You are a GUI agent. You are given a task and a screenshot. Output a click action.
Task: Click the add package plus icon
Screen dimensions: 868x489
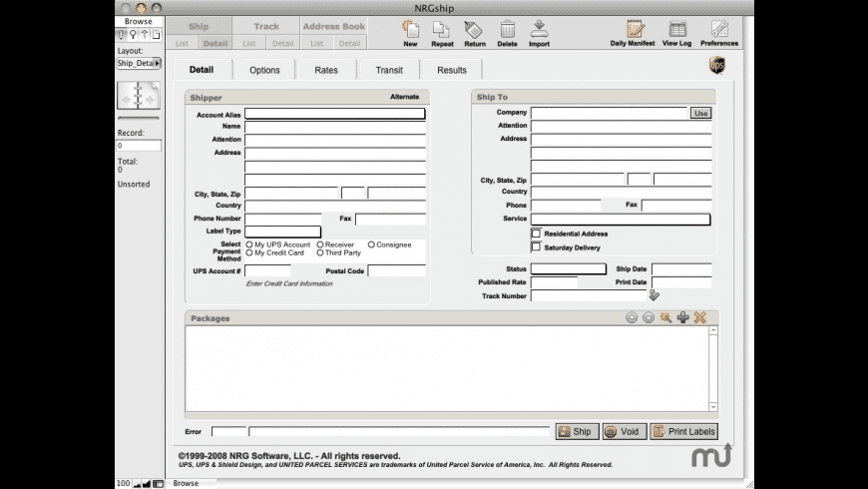click(682, 317)
